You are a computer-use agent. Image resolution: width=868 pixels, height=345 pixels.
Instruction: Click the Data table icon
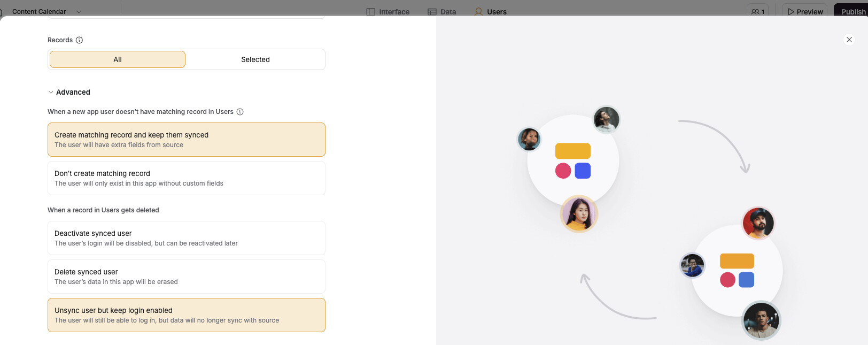(432, 12)
